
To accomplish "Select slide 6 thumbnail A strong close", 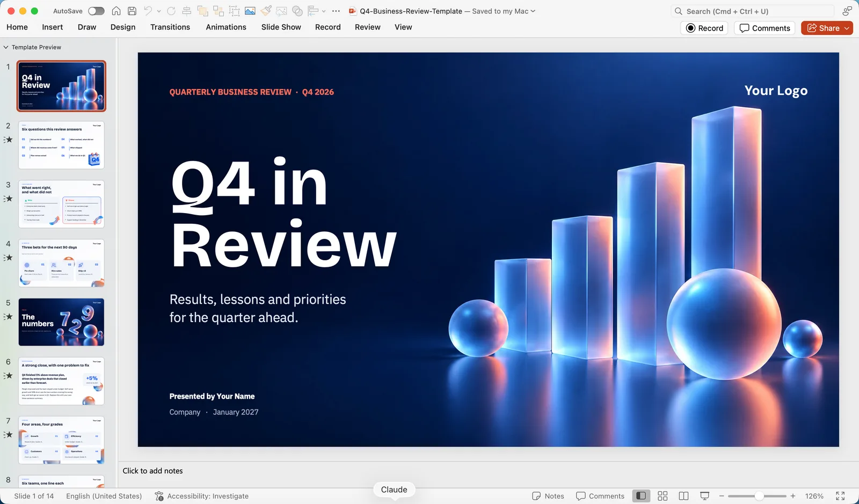I will point(61,381).
